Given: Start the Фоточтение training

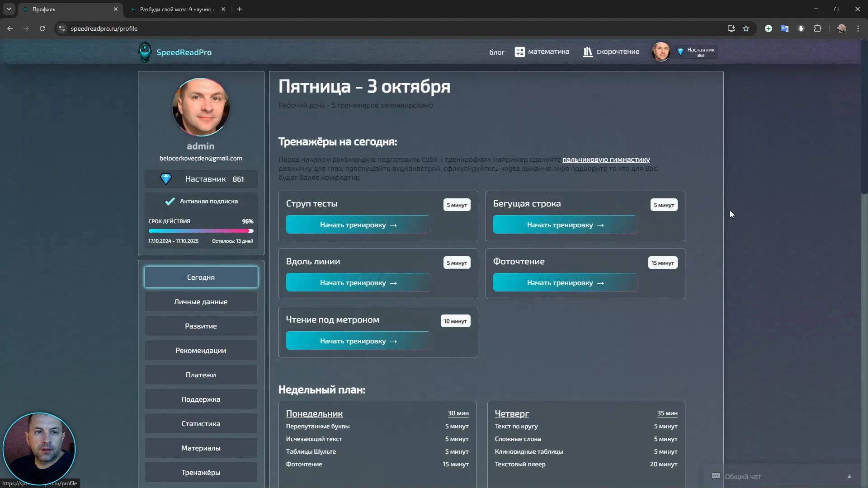Looking at the screenshot, I should (x=565, y=282).
